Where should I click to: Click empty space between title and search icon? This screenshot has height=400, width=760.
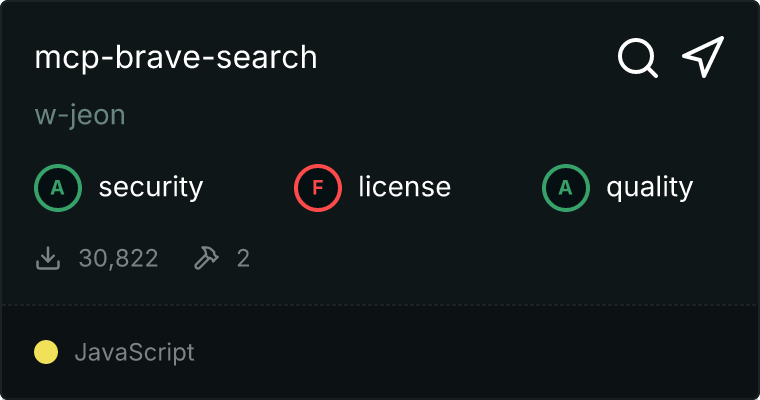point(460,58)
